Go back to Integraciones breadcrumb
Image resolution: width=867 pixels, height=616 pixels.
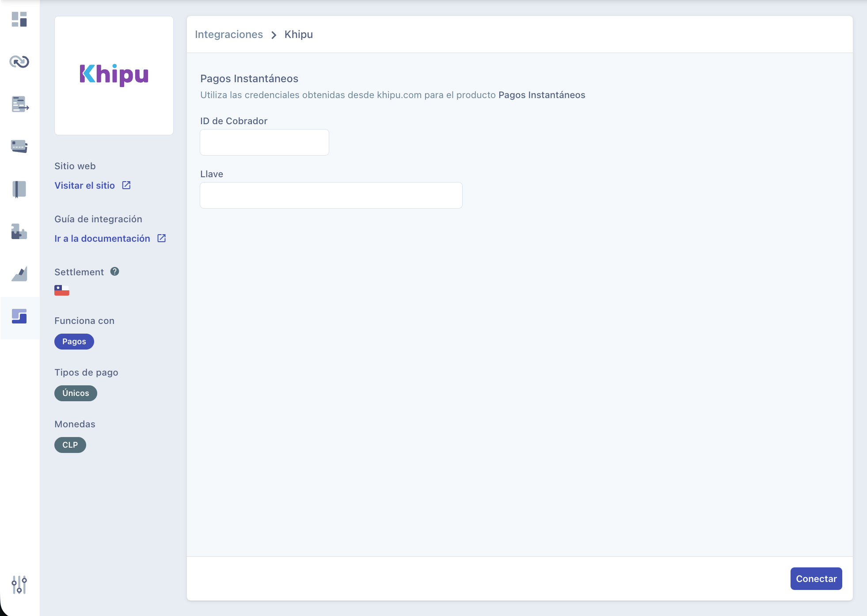(229, 34)
